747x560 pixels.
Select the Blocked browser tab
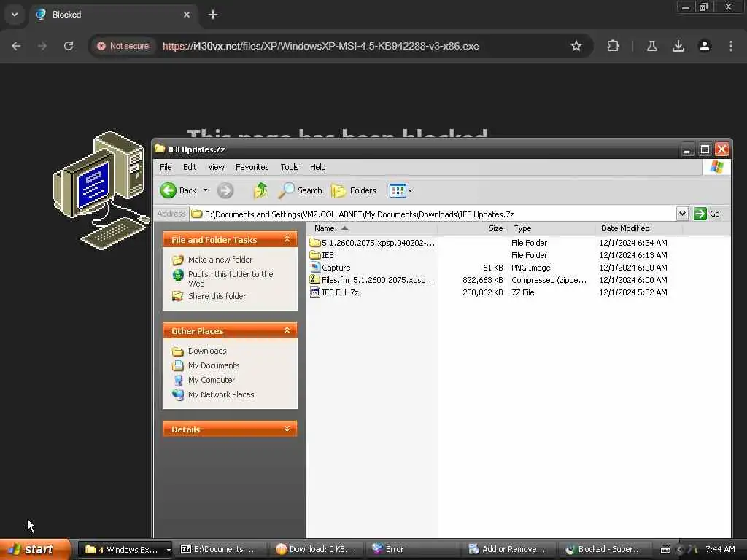(114, 15)
